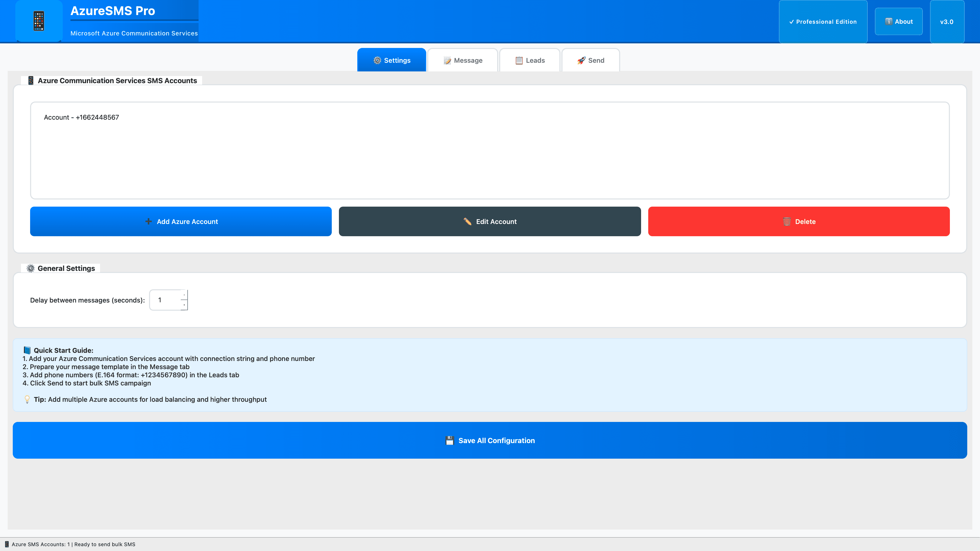This screenshot has width=980, height=551.
Task: Click guide step 1 about connection string
Action: (x=168, y=359)
